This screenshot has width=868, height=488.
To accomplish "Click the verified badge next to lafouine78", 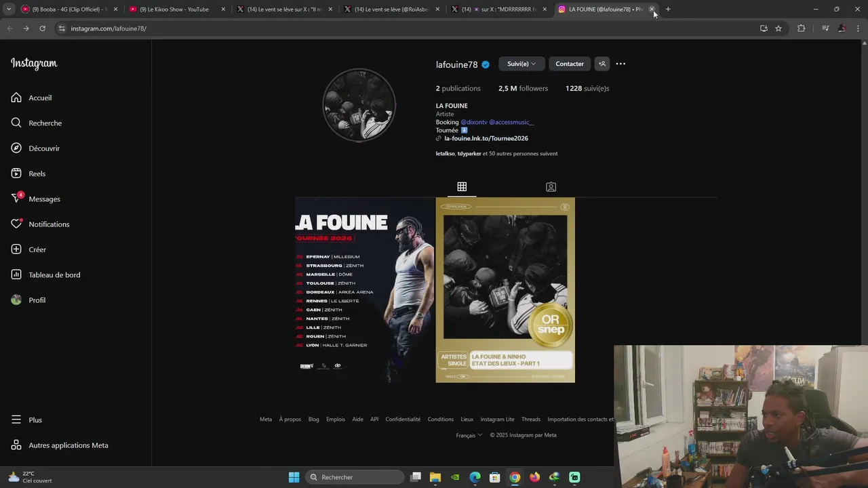I will [486, 64].
